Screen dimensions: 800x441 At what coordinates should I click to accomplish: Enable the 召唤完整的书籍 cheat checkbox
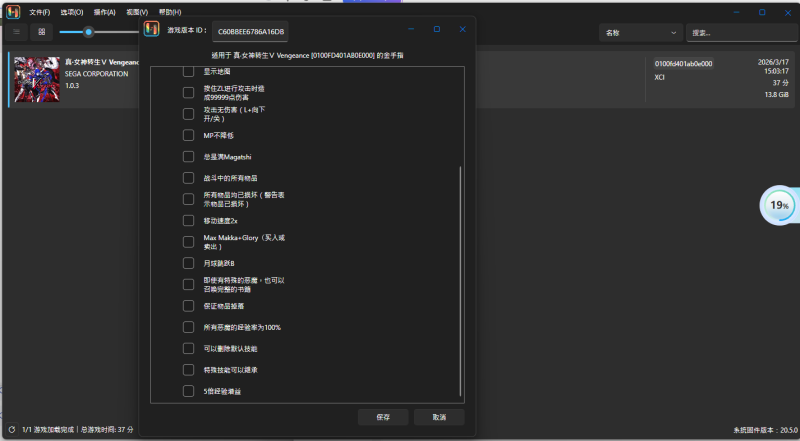pos(188,284)
